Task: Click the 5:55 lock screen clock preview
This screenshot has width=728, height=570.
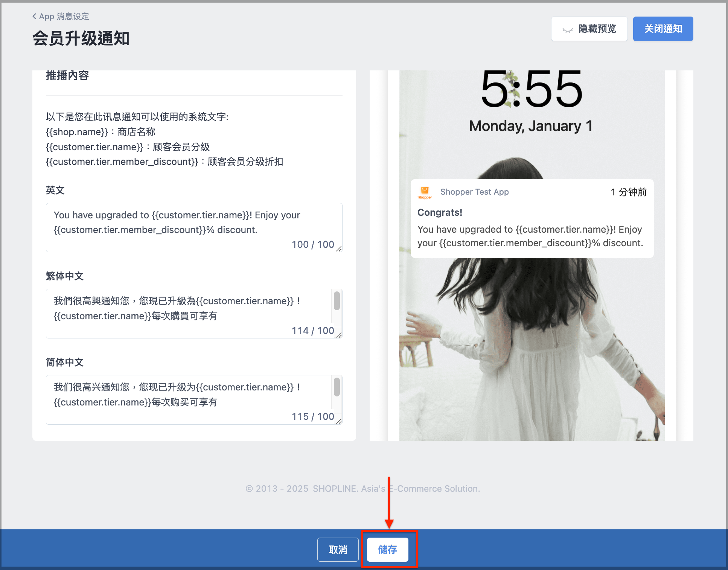Action: [531, 90]
